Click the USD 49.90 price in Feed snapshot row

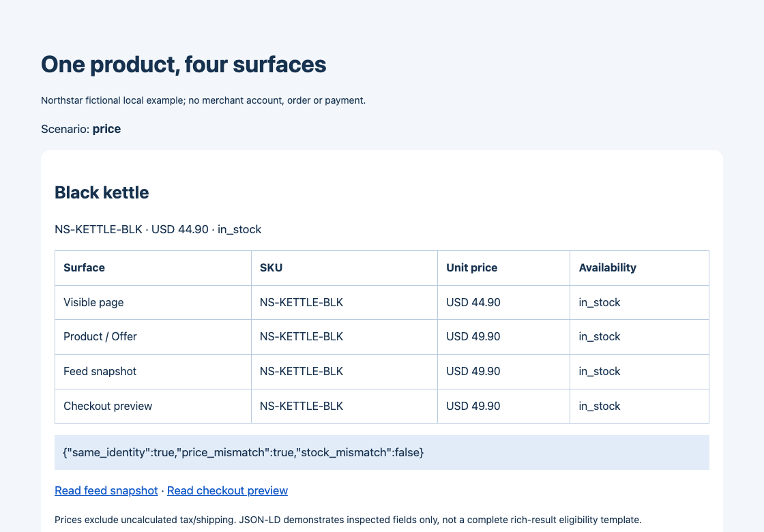(x=473, y=371)
